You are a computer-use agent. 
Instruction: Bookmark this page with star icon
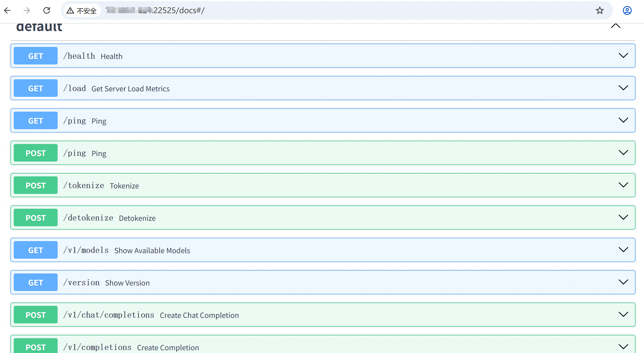click(600, 10)
